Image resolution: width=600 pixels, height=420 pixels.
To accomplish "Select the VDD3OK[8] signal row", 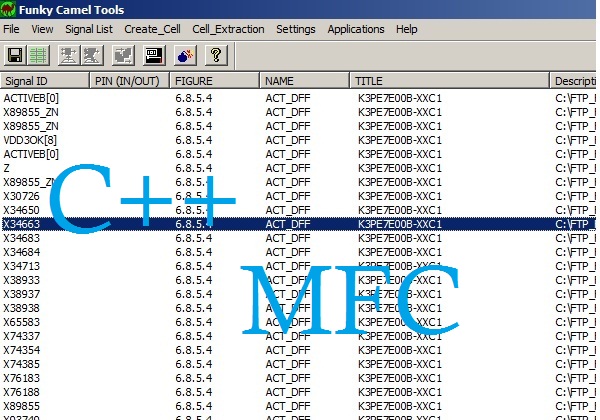I will pyautogui.click(x=298, y=140).
